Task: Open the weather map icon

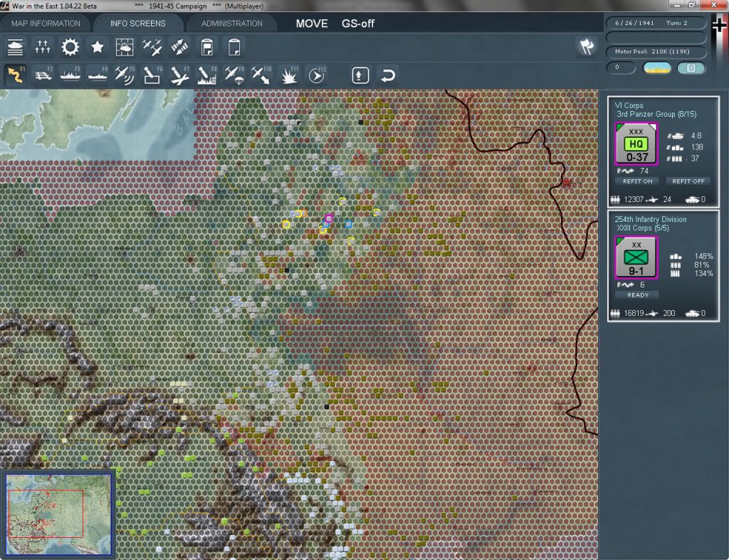Action: click(125, 47)
